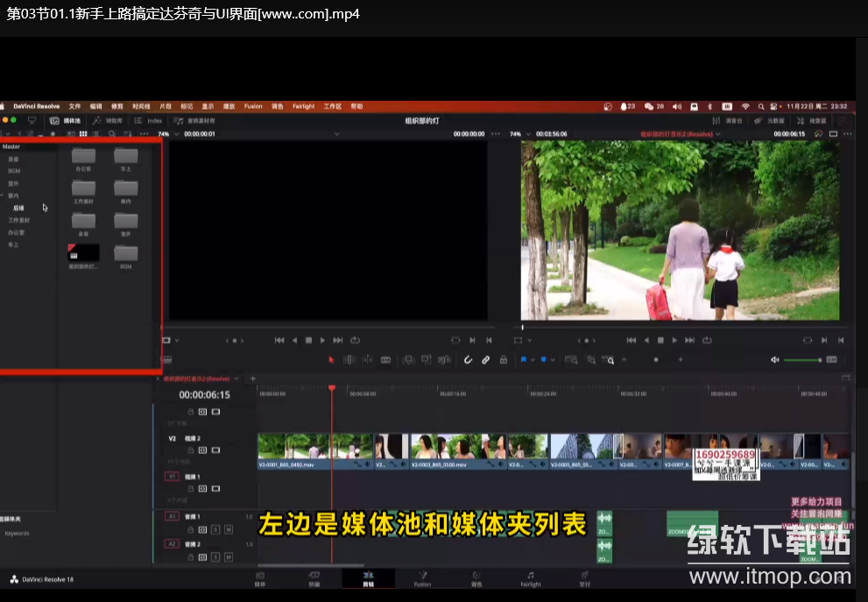Lock video track V2 padlock
The image size is (868, 602).
[x=191, y=450]
